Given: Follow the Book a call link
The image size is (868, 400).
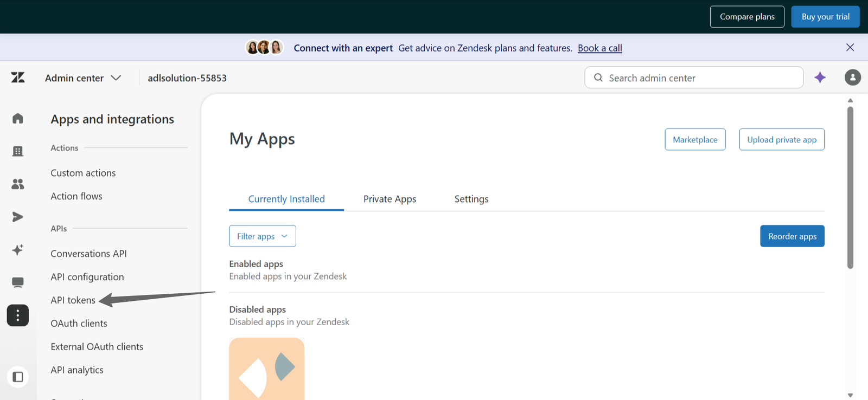Looking at the screenshot, I should click(600, 48).
